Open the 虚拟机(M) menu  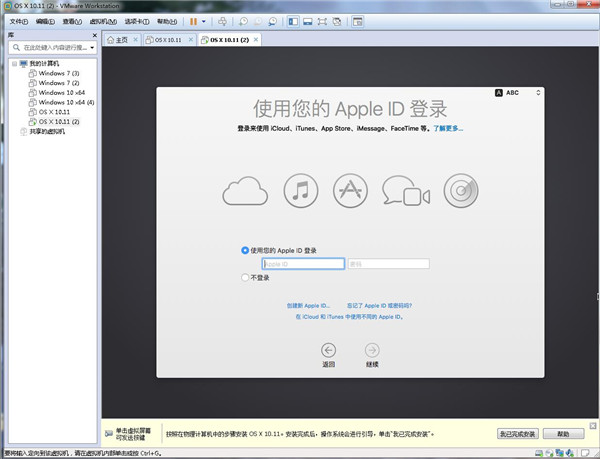(x=103, y=21)
